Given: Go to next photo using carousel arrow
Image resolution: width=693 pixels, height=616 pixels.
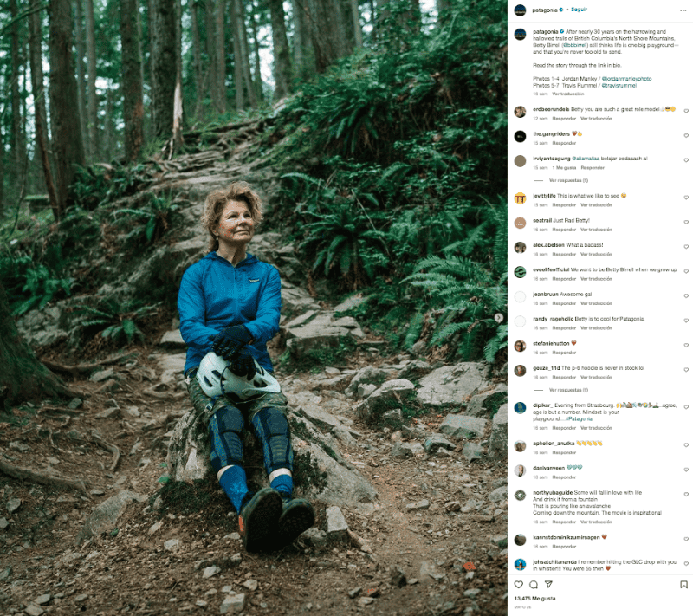Looking at the screenshot, I should point(498,318).
